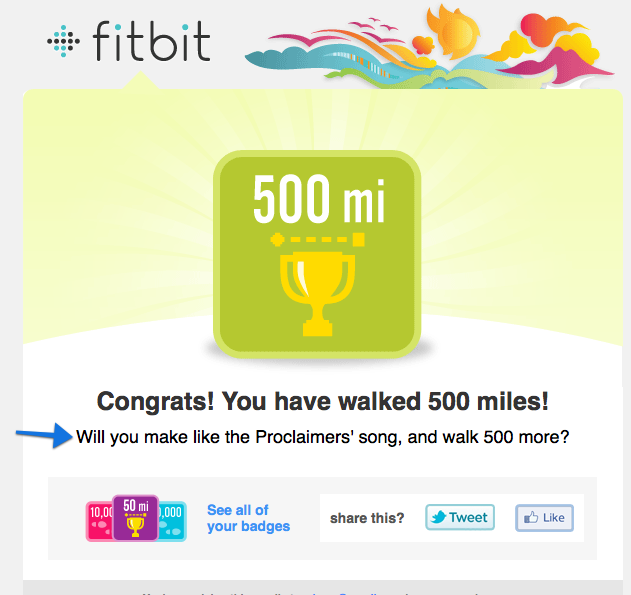Click the Facebook thumbs-up icon
631x595 pixels.
(x=530, y=518)
